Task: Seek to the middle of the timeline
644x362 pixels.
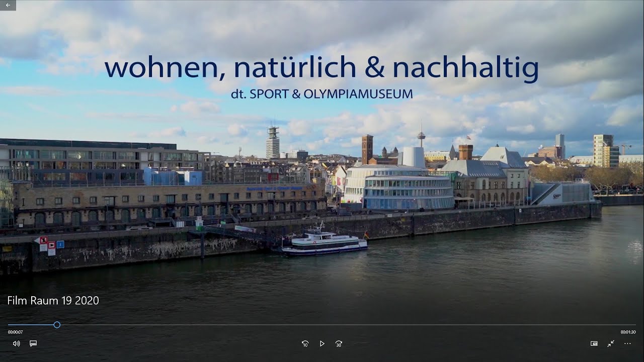Action: pyautogui.click(x=322, y=325)
